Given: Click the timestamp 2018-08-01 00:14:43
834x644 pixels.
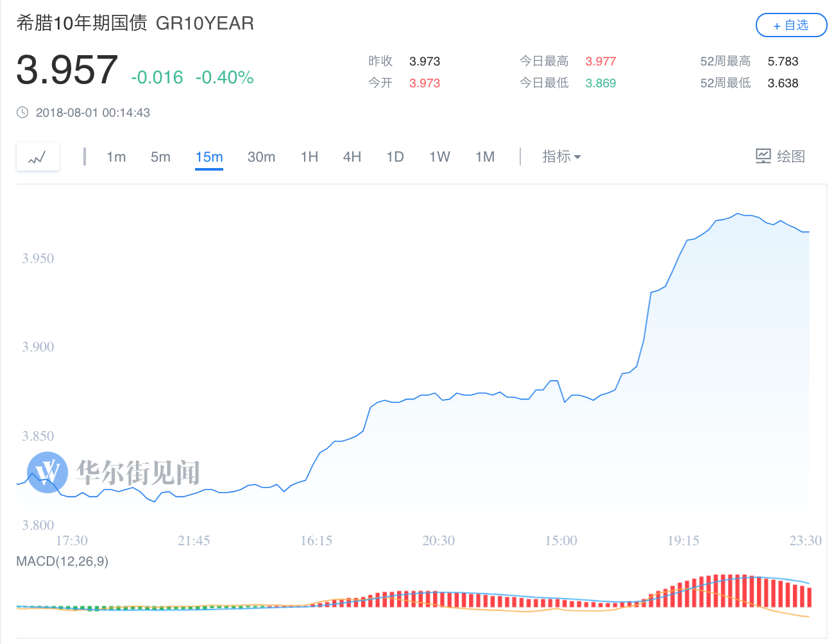Looking at the screenshot, I should tap(93, 112).
